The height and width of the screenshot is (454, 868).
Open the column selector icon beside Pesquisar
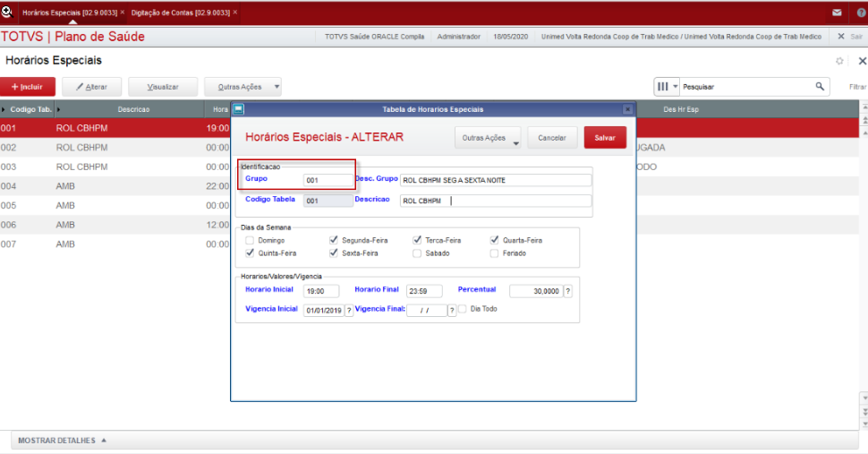(x=662, y=86)
